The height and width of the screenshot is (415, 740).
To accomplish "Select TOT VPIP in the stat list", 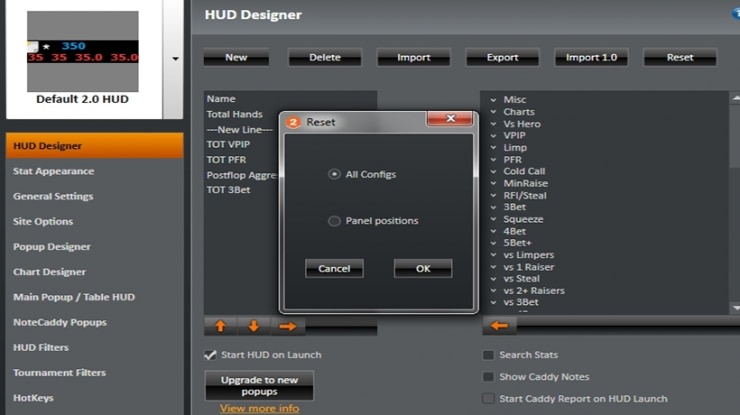I will (x=228, y=144).
